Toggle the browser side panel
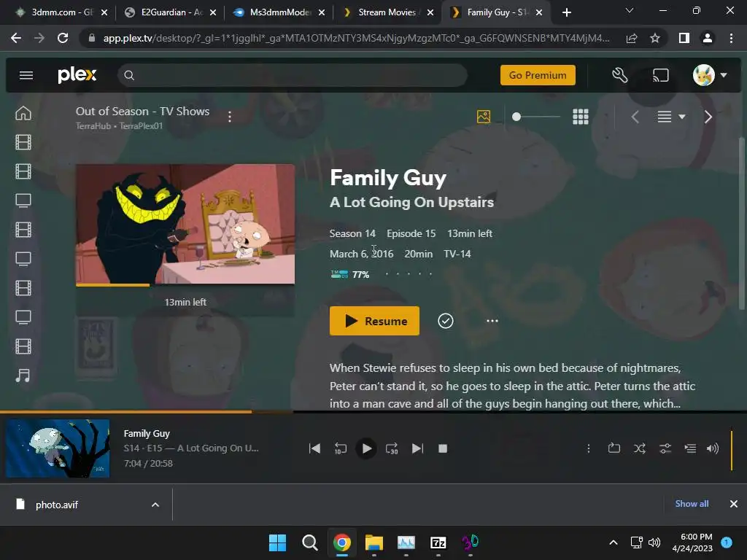Viewport: 747px width, 560px height. (x=684, y=38)
